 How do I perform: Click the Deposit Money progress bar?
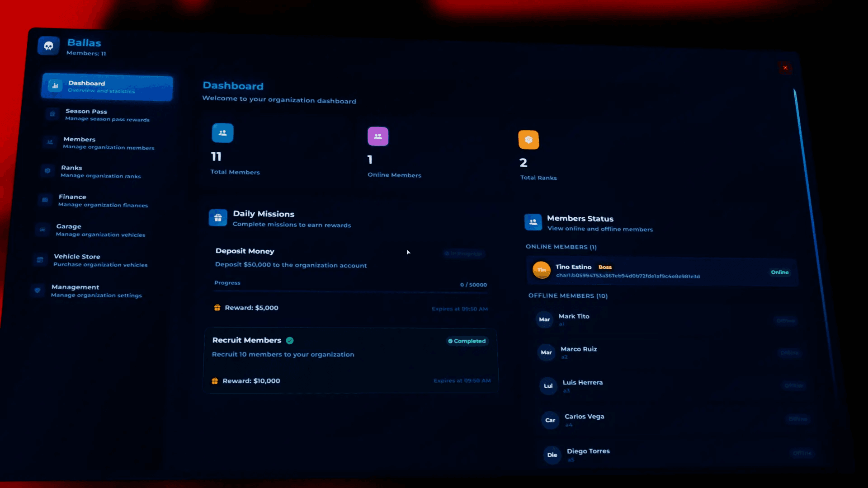(350, 292)
